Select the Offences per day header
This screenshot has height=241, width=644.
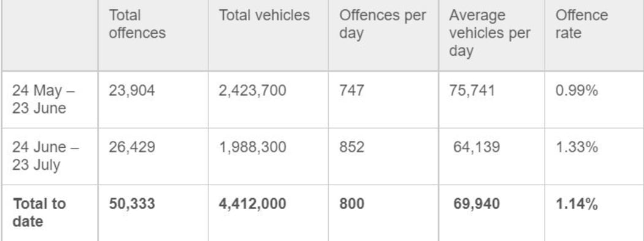382,25
